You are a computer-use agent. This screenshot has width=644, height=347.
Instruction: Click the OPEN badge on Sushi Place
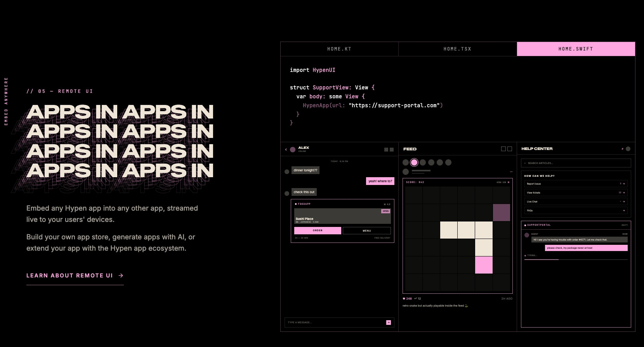(x=385, y=211)
